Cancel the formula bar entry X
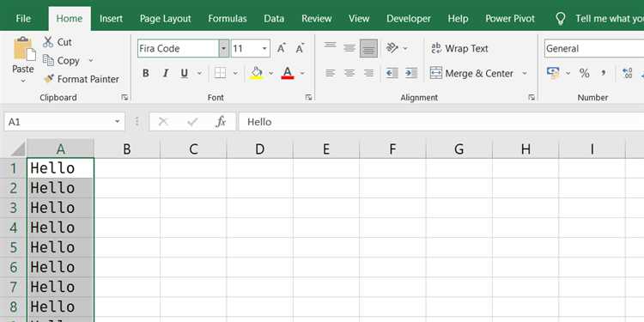Screen dimensions: 644x322 tap(163, 122)
